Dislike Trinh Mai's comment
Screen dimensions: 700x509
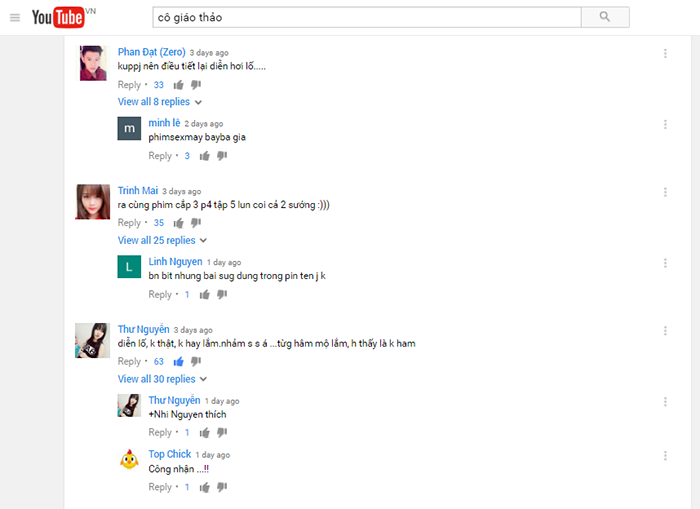pos(196,223)
